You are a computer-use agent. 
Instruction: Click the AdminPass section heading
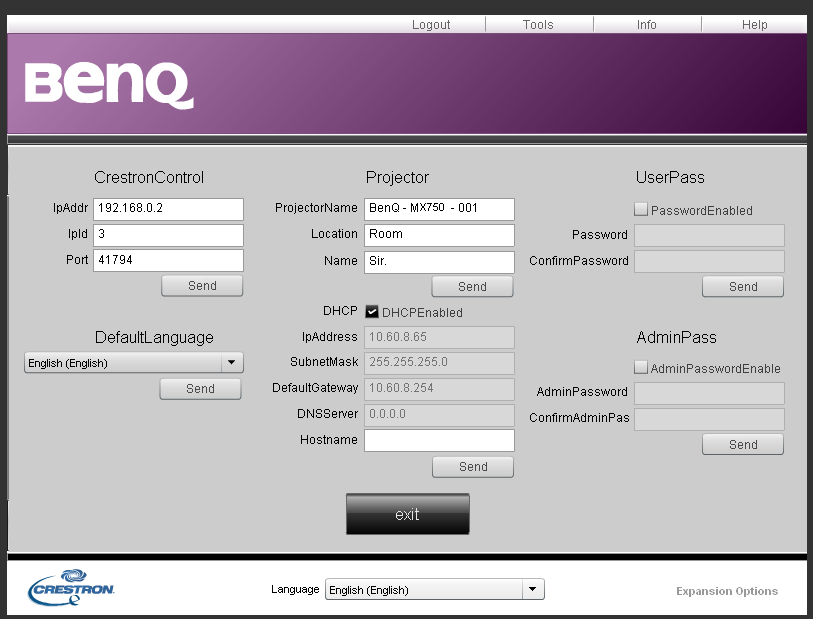pyautogui.click(x=676, y=337)
